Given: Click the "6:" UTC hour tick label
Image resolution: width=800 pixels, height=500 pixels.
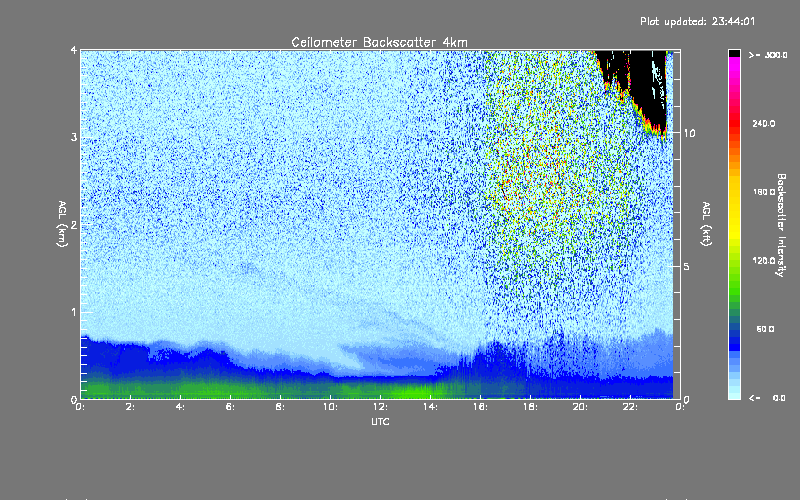Looking at the screenshot, I should (230, 407).
